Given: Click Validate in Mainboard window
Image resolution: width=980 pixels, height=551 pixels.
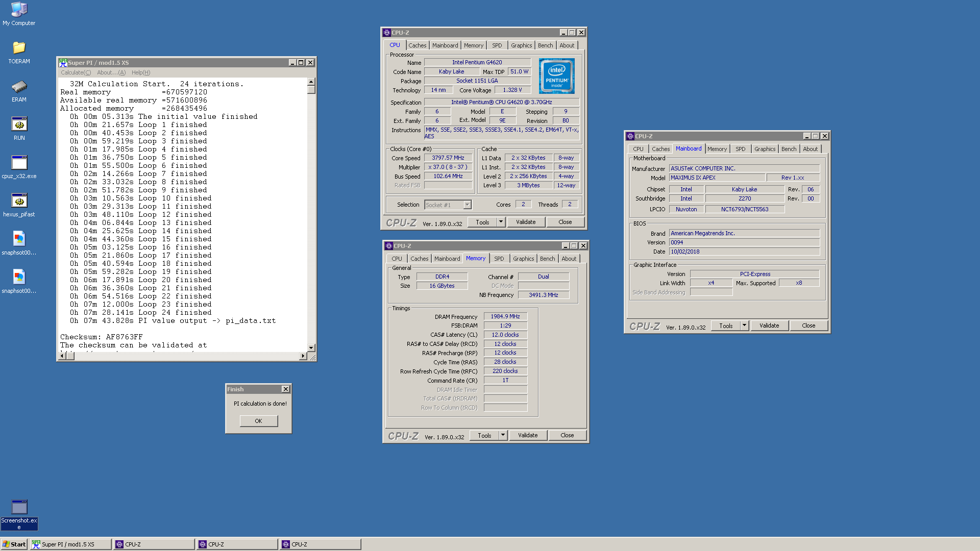Looking at the screenshot, I should pyautogui.click(x=769, y=325).
